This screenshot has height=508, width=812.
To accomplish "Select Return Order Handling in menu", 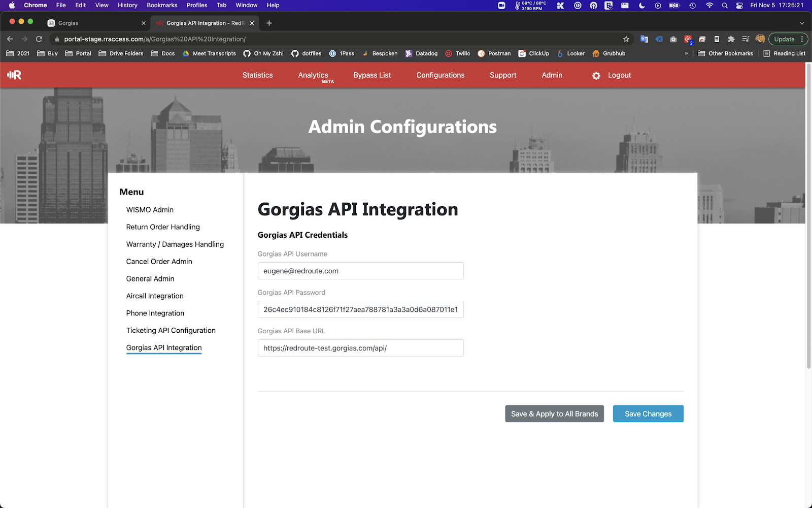I will pyautogui.click(x=163, y=227).
